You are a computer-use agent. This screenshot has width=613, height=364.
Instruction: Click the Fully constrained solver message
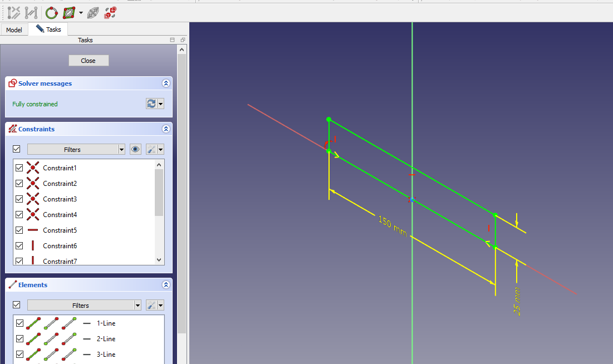click(35, 104)
